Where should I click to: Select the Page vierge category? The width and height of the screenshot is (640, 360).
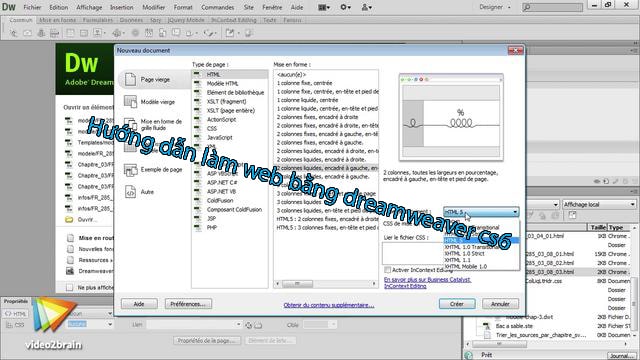[x=155, y=80]
